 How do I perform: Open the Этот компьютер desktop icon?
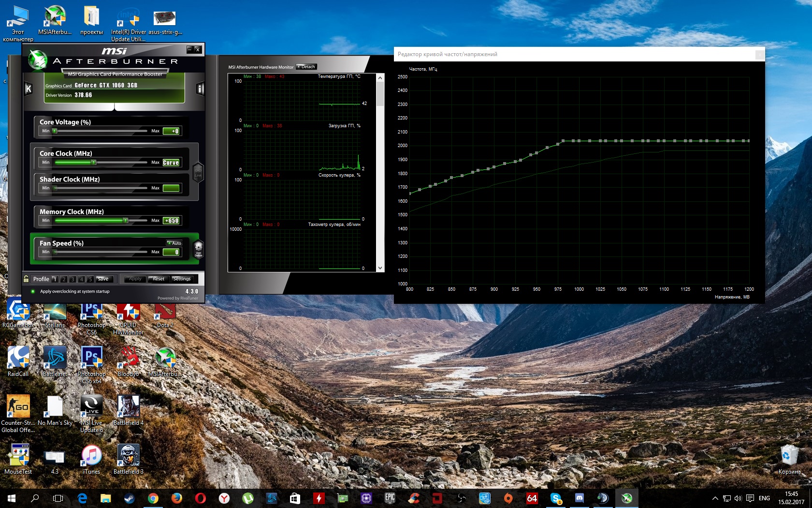tap(18, 24)
